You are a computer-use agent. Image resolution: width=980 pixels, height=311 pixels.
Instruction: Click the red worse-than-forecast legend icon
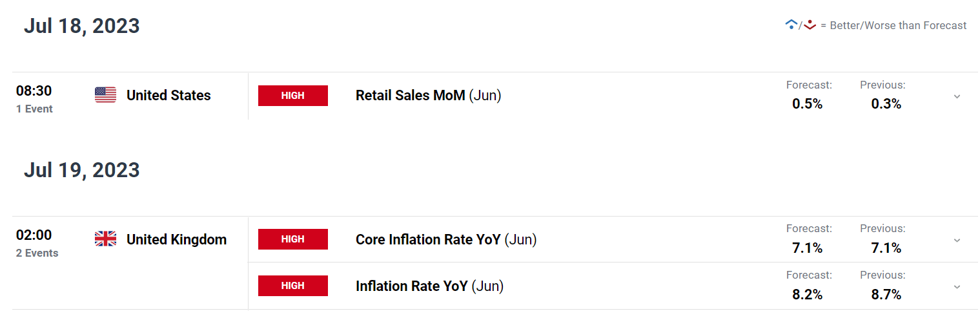point(810,25)
